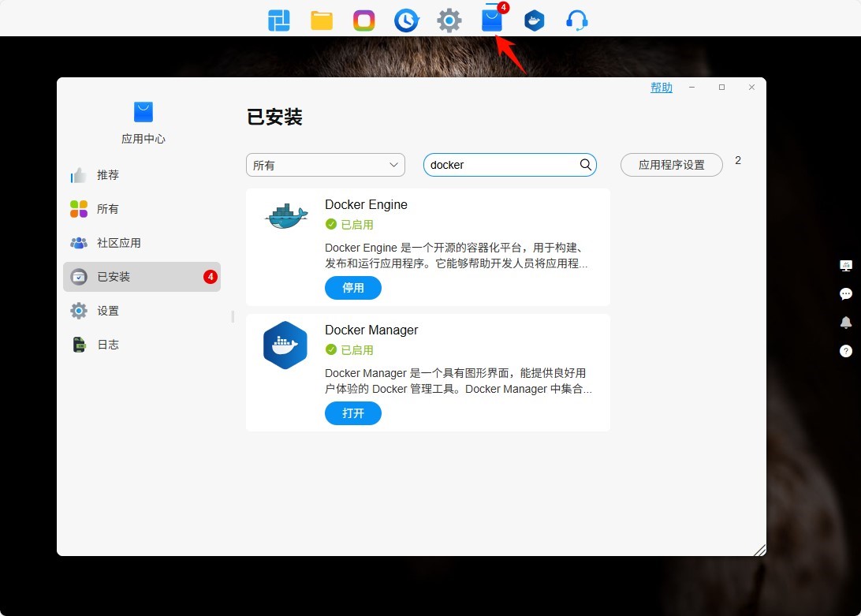This screenshot has width=861, height=616.
Task: Click the Docker Engine whale icon
Action: coord(286,216)
